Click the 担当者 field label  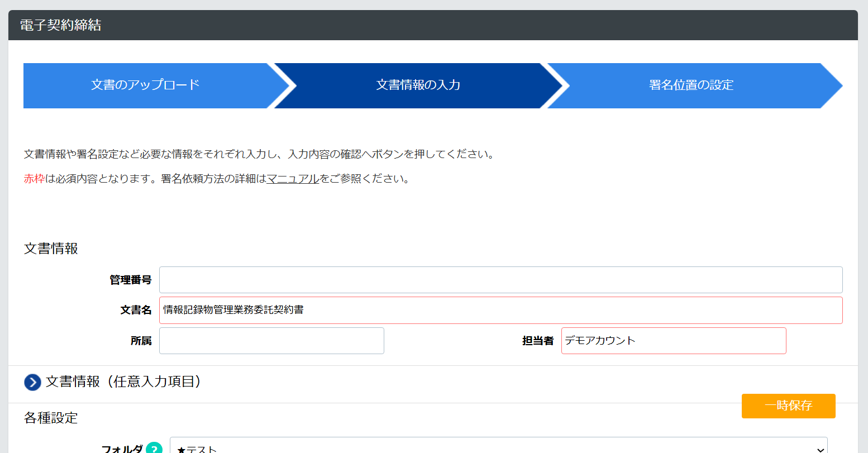coord(537,341)
